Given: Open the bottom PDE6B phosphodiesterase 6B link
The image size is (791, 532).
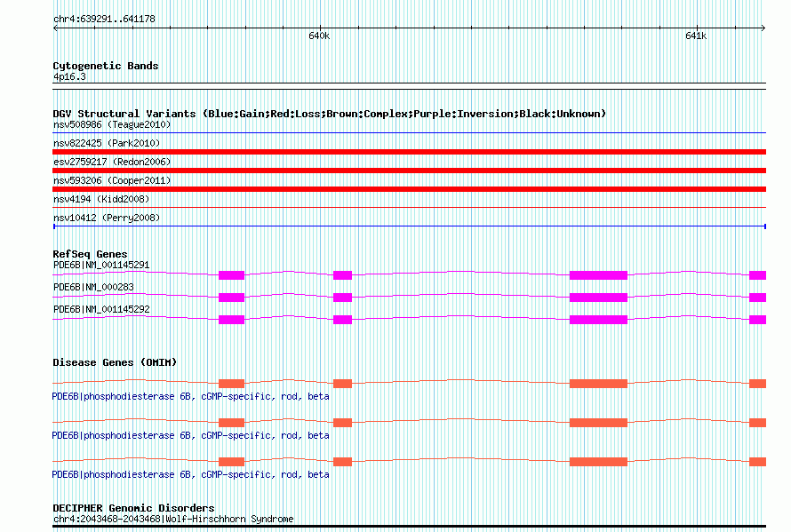Looking at the screenshot, I should pos(191,475).
